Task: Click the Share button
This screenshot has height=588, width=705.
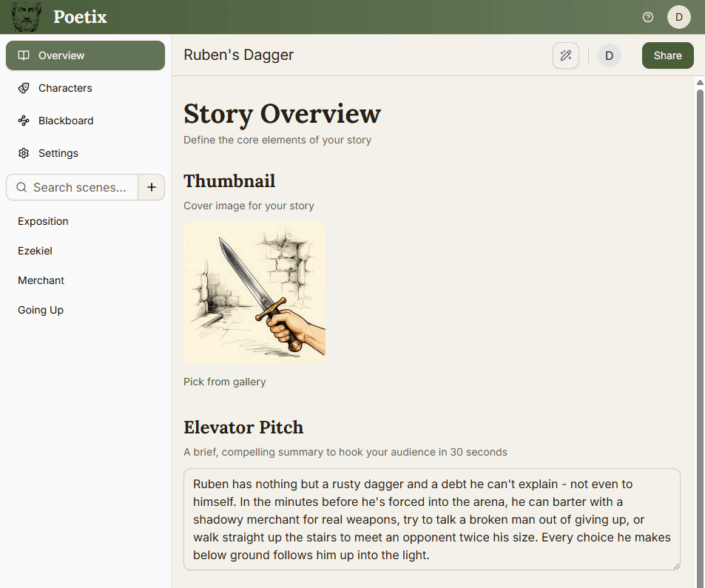Action: [668, 55]
